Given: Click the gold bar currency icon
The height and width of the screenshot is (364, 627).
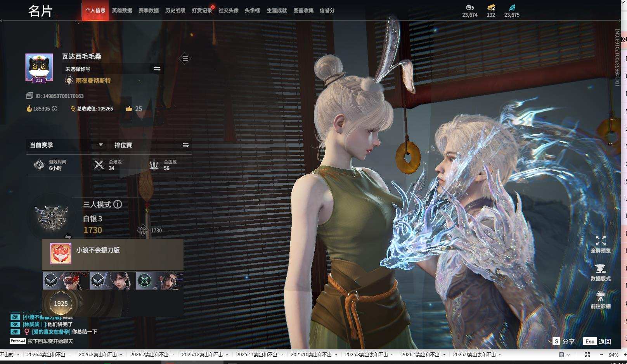Looking at the screenshot, I should point(491,7).
